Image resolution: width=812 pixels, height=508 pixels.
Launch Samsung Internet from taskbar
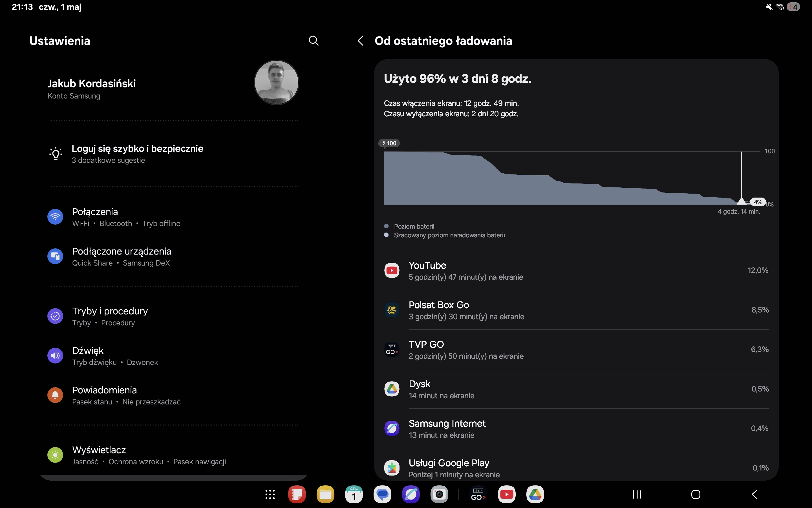(411, 494)
